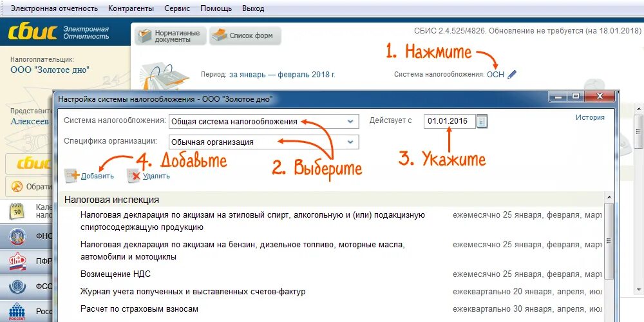
Task: Select Журнал учета полученных и выставленных счетов-фактур row
Action: (332, 292)
